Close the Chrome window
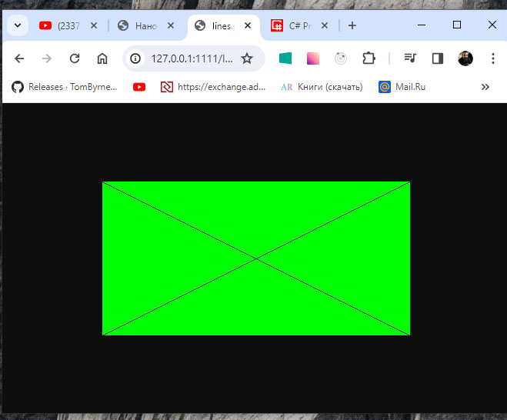 point(492,25)
